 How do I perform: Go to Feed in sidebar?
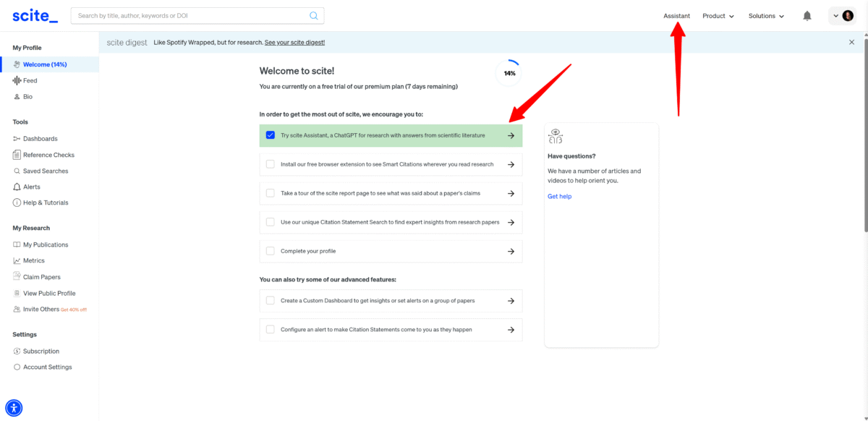click(30, 80)
